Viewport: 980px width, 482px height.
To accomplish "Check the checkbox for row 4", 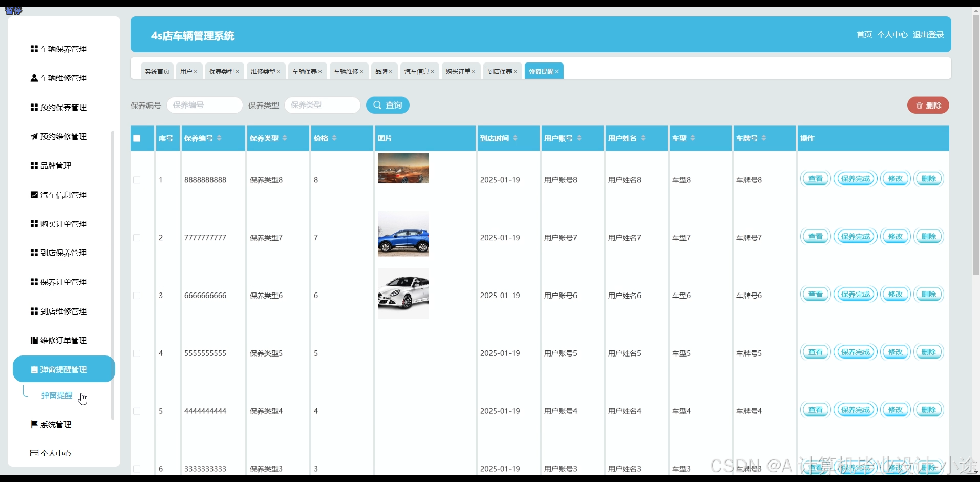I will point(136,353).
